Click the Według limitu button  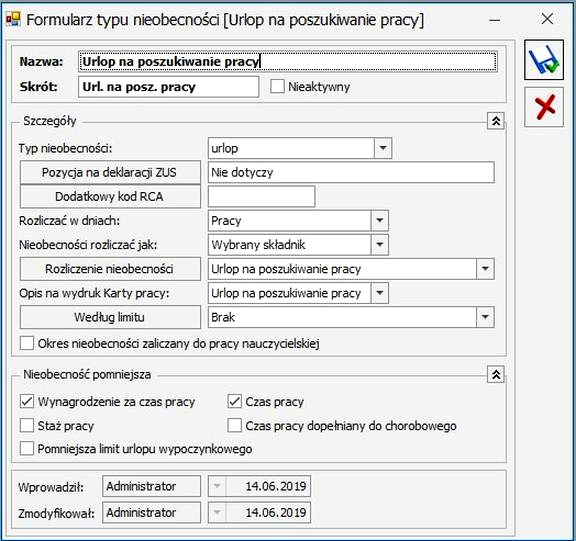110,317
